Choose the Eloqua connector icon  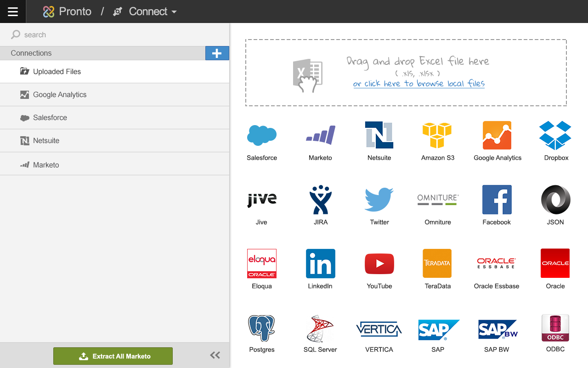tap(261, 264)
